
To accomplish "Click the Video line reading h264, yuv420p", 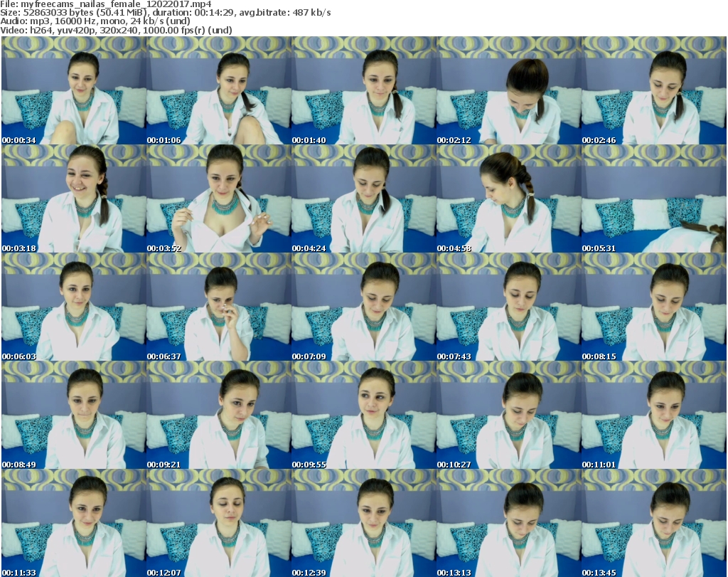I will (x=116, y=30).
